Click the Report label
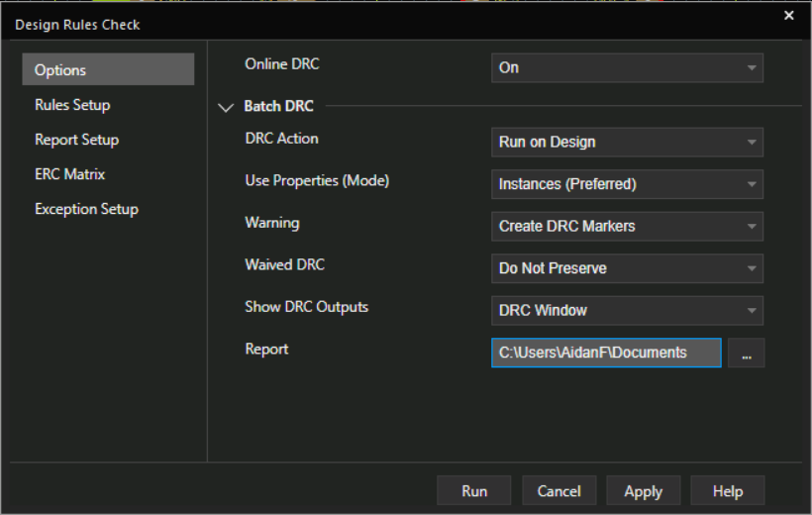This screenshot has width=812, height=515. click(266, 350)
